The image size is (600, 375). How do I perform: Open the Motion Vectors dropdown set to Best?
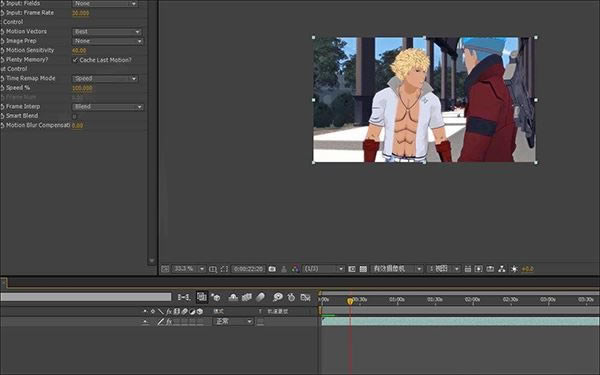tap(107, 32)
